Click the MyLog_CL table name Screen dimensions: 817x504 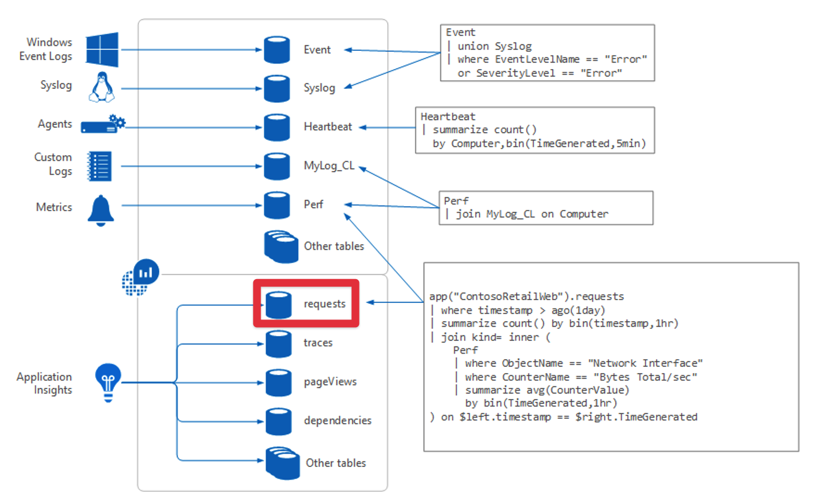[329, 166]
